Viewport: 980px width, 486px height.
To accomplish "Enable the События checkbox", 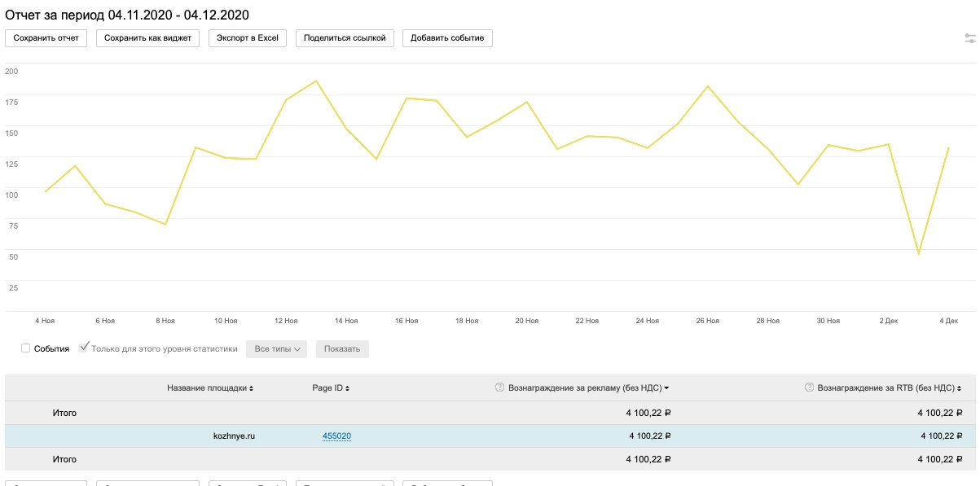I will click(x=26, y=348).
